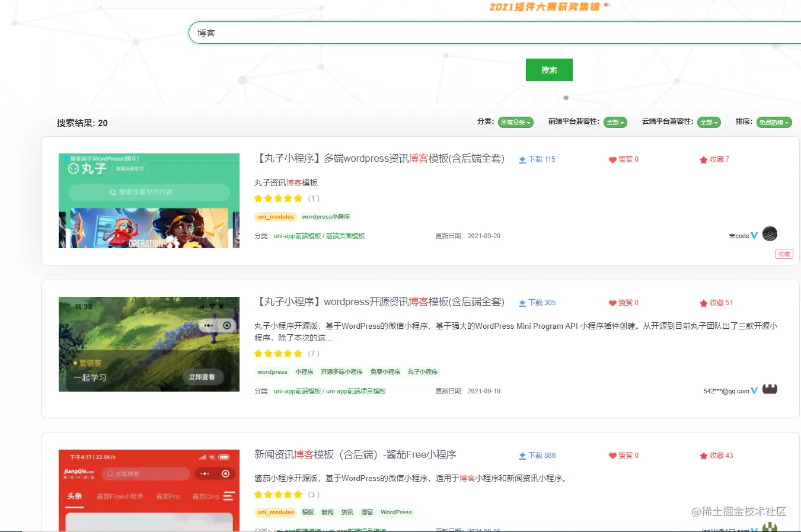Select the wordpress小程序 tag
Image resolution: width=801 pixels, height=532 pixels.
(x=326, y=217)
